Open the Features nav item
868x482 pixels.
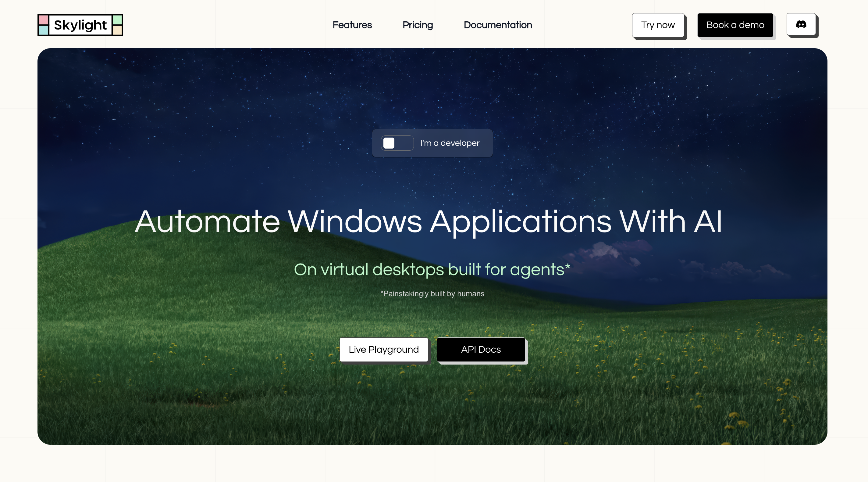[x=352, y=25]
